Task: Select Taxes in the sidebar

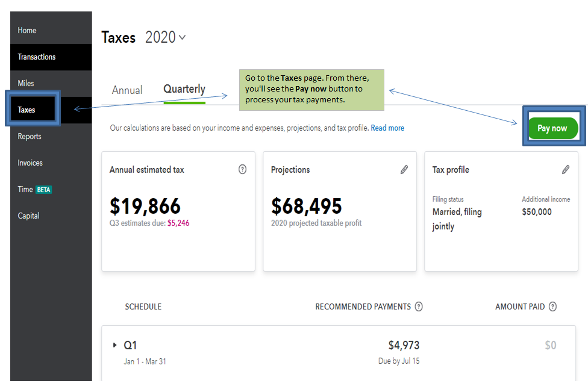Action: pyautogui.click(x=27, y=110)
